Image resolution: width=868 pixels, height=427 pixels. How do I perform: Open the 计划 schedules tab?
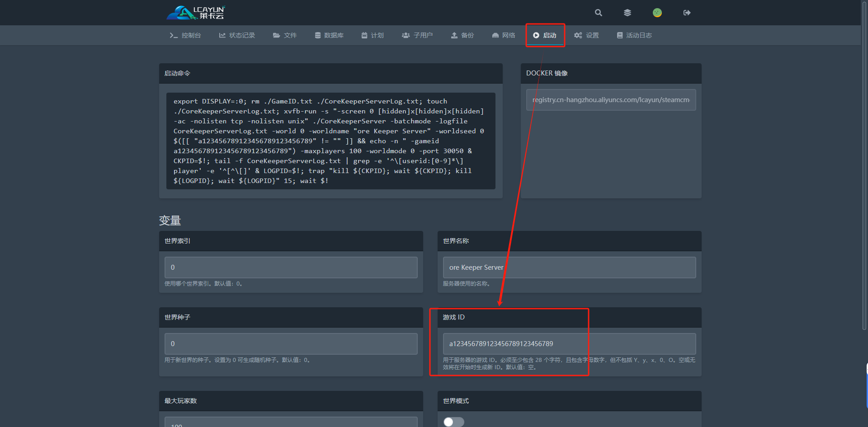(373, 35)
